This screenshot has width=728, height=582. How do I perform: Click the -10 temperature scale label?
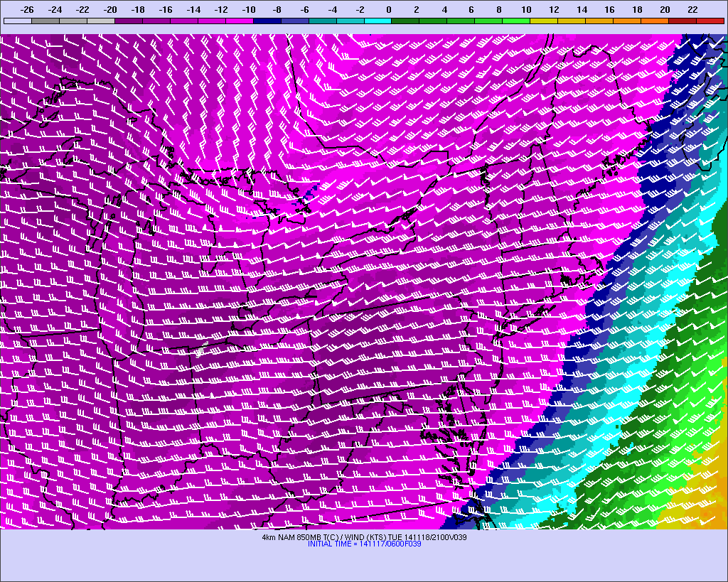[x=249, y=10]
